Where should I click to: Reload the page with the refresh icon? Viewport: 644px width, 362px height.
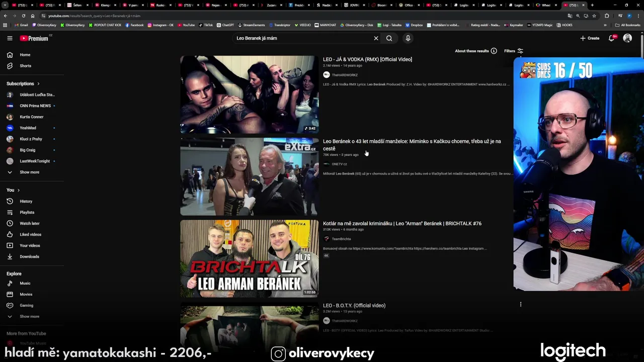click(x=23, y=16)
